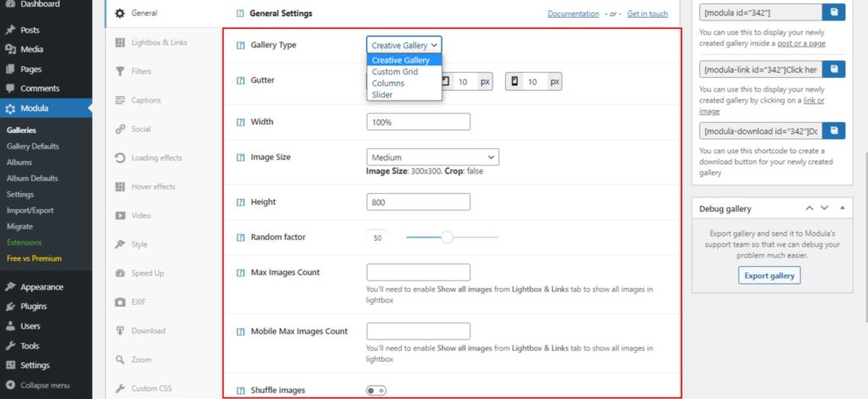
Task: Toggle the Shuffle images switch
Action: pos(376,391)
